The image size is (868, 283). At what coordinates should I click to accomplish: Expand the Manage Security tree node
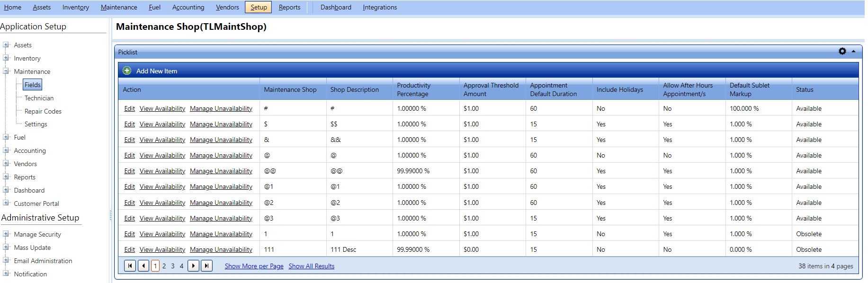pyautogui.click(x=6, y=234)
